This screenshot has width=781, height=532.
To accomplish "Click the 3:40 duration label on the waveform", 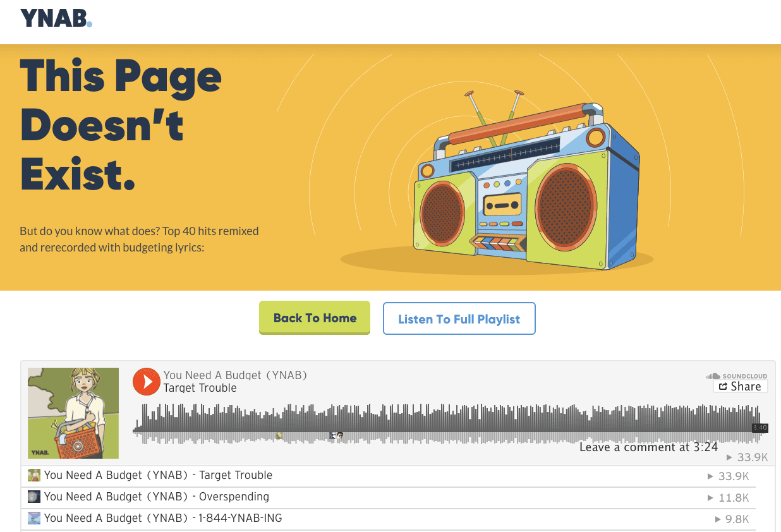I will coord(760,428).
